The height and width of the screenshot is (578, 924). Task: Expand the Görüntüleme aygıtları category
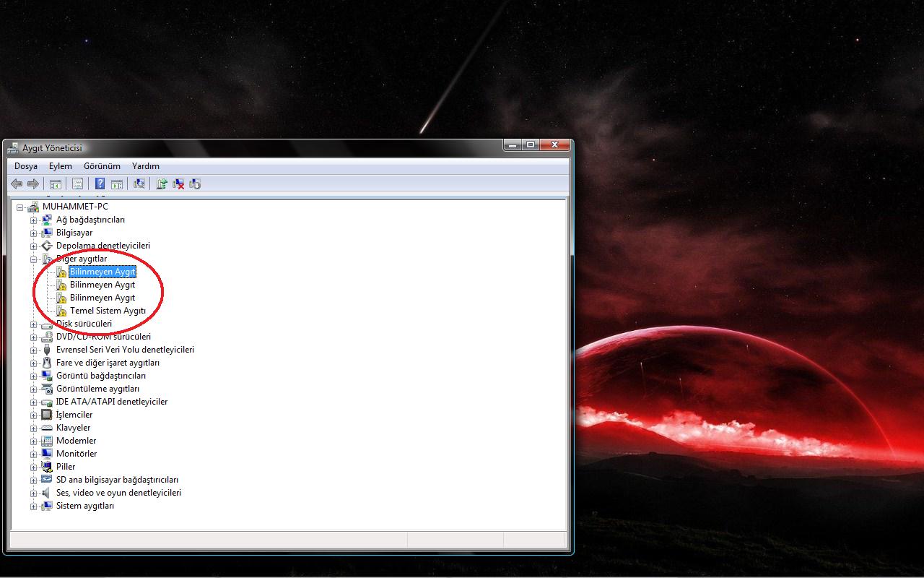coord(33,389)
